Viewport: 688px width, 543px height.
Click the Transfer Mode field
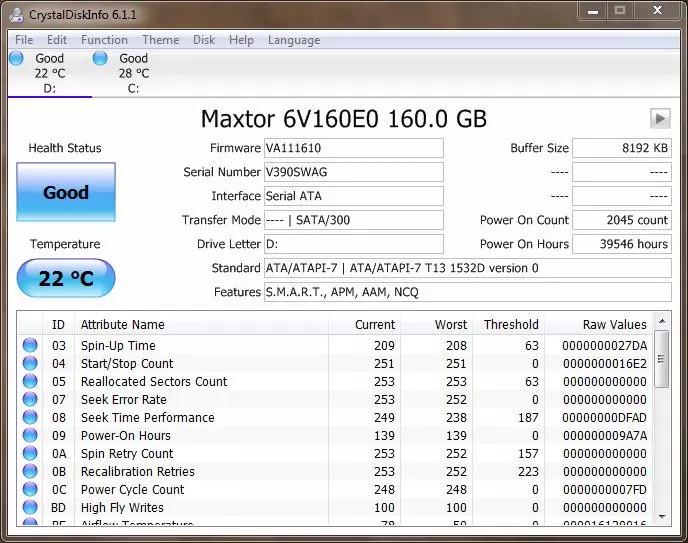pyautogui.click(x=354, y=220)
